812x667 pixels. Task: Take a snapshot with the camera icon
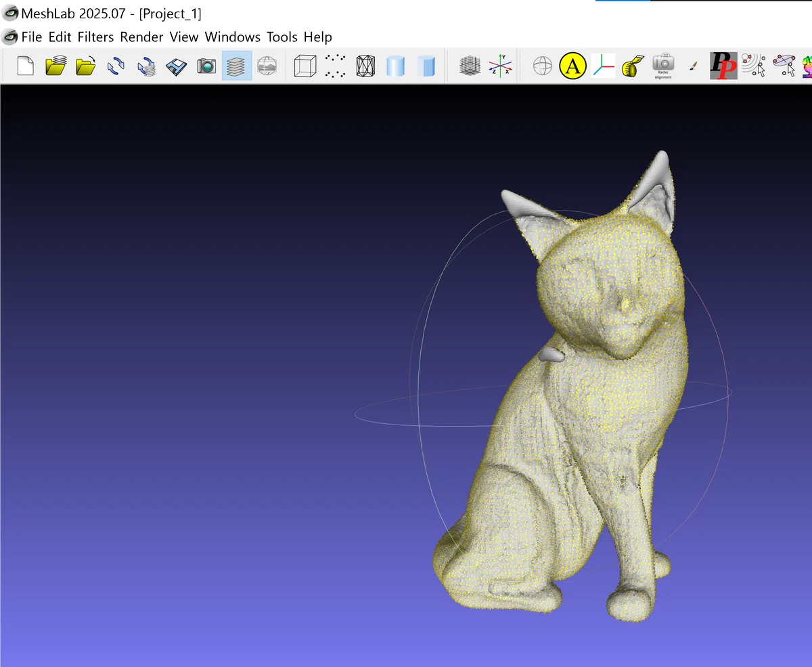coord(206,66)
